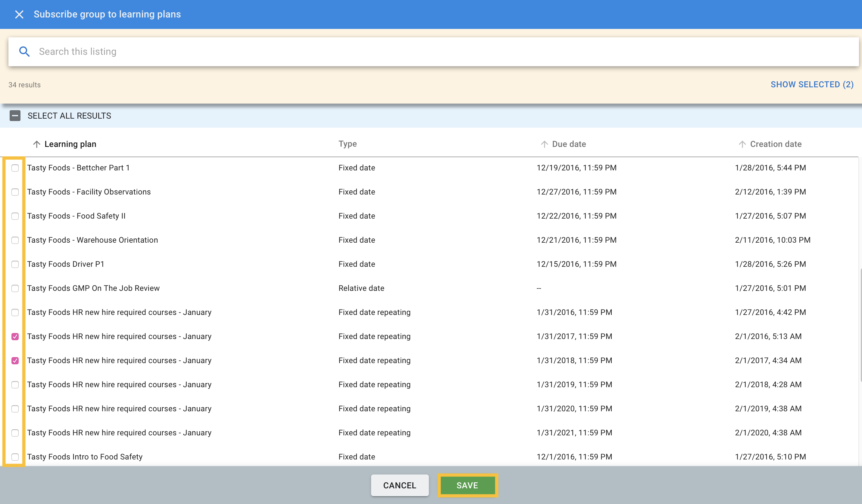
Task: Check HR new hire plan due 1/31/2021
Action: click(x=15, y=433)
